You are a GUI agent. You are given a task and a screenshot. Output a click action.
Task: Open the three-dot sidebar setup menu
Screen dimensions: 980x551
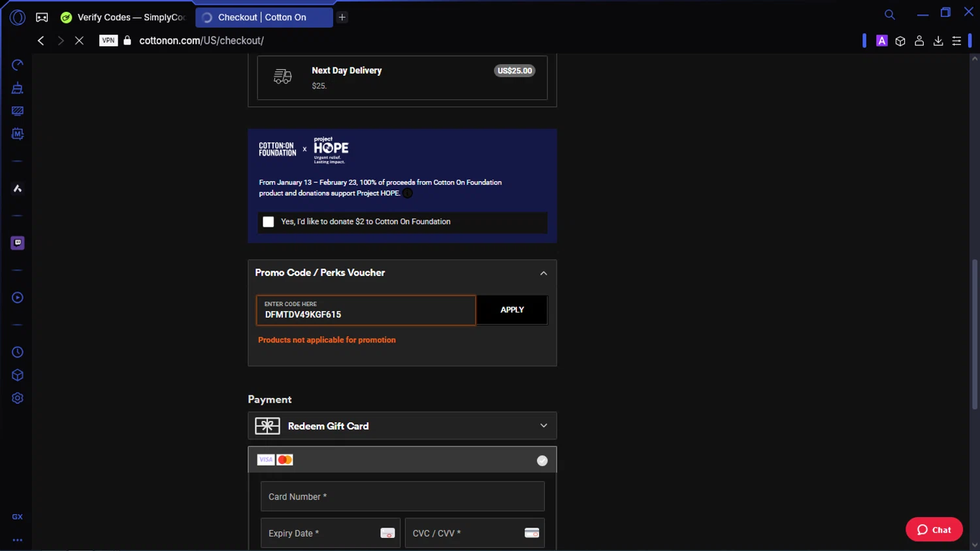click(x=18, y=541)
